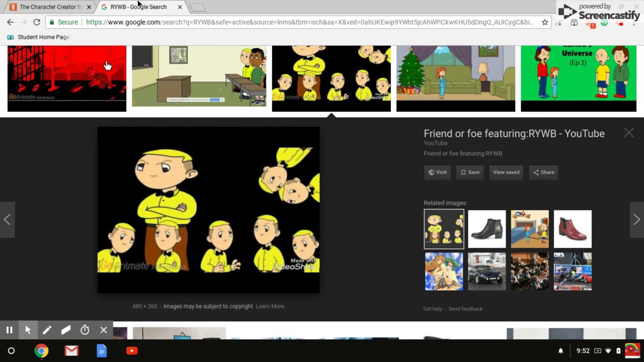Close The Character Creator tab
Viewport: 644px width, 362px height.
pos(89,7)
